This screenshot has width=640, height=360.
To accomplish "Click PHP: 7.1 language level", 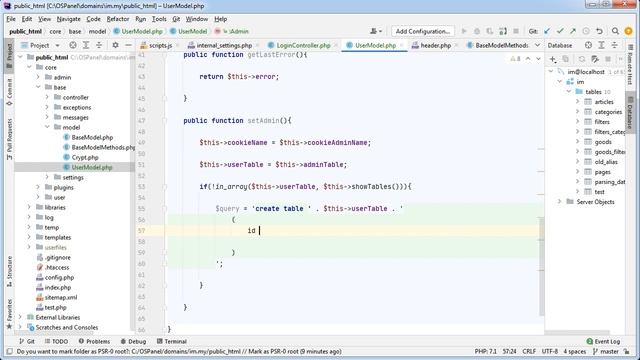I will point(486,351).
